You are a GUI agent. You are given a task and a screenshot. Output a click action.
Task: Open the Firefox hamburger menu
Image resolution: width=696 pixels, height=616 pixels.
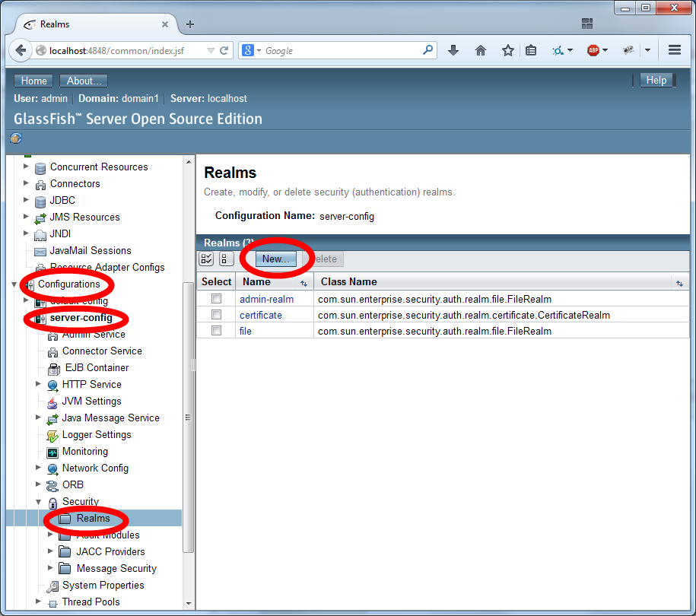point(674,51)
